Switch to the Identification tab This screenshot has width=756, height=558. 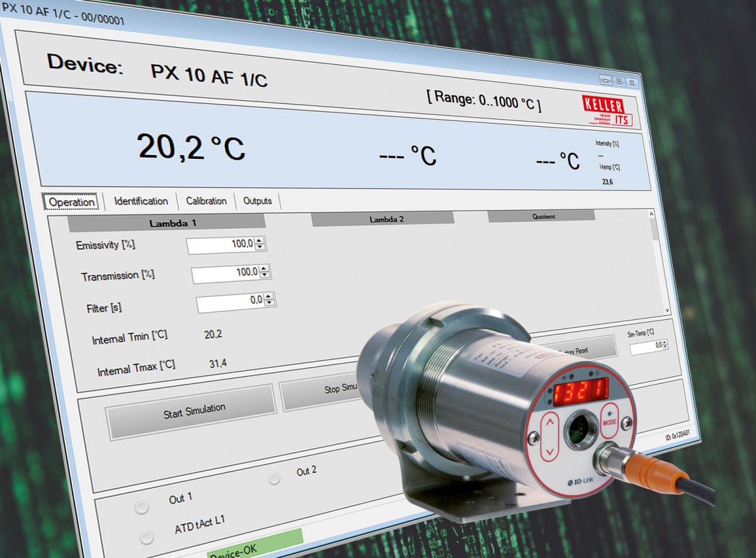(x=140, y=201)
